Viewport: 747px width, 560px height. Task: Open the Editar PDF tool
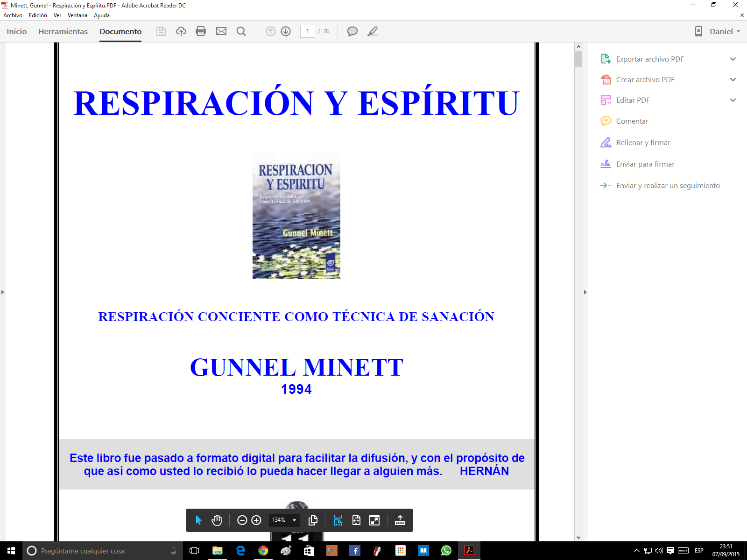(633, 100)
